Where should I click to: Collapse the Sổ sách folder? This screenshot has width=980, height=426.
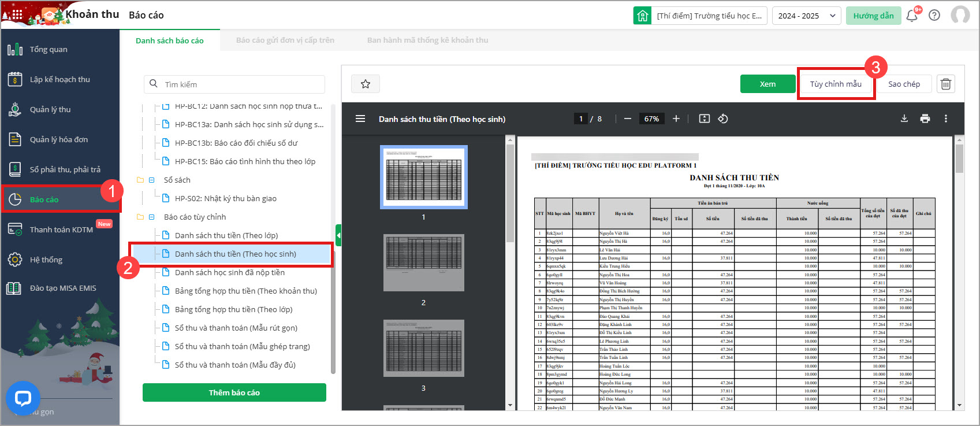152,180
